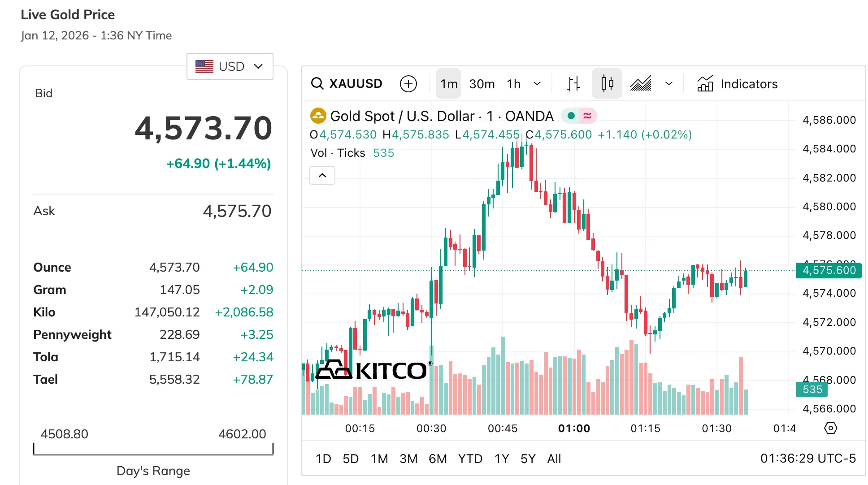This screenshot has width=868, height=485.
Task: Select the bar chart style icon
Action: click(x=573, y=84)
